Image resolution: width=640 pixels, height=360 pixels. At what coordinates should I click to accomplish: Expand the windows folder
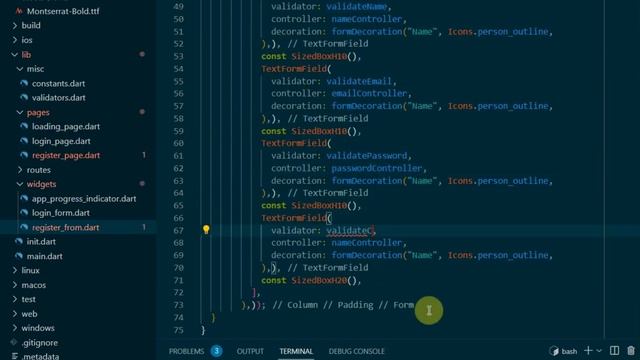[x=38, y=328]
